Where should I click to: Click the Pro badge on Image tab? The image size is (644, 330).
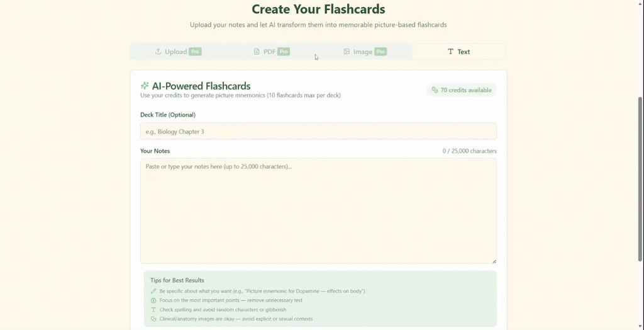point(380,52)
